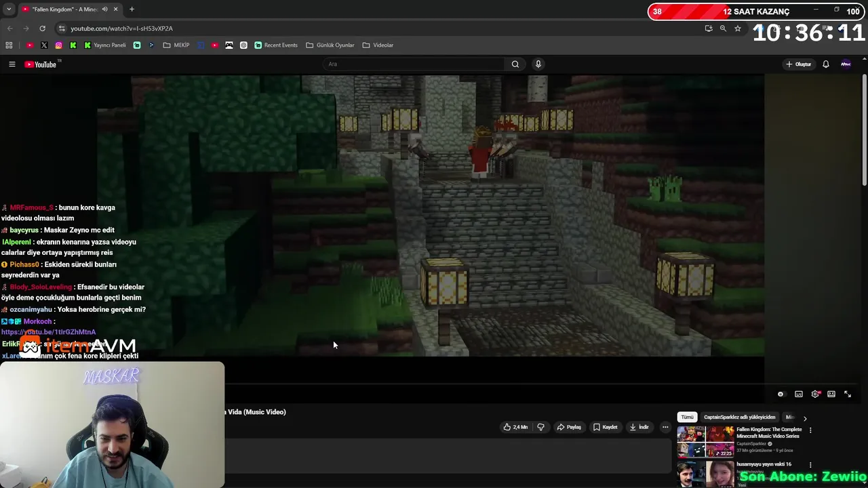Click the YouTube search magnifier button
This screenshot has height=488, width=868.
pyautogui.click(x=515, y=64)
